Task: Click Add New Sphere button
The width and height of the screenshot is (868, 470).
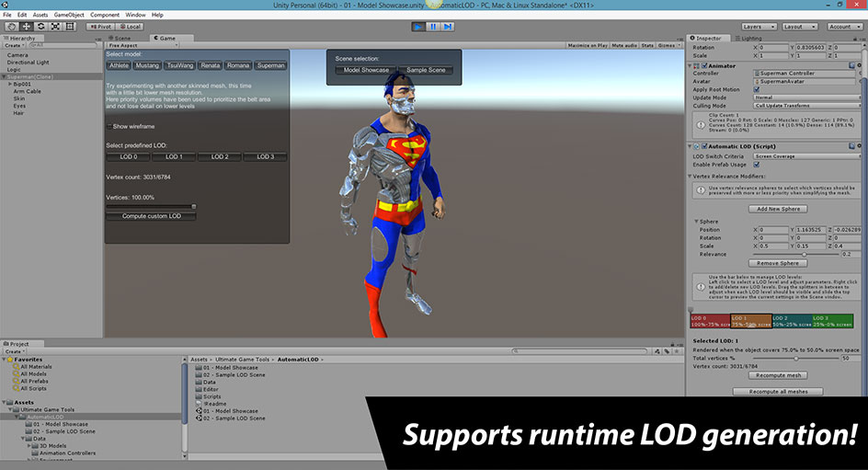Action: pos(778,210)
